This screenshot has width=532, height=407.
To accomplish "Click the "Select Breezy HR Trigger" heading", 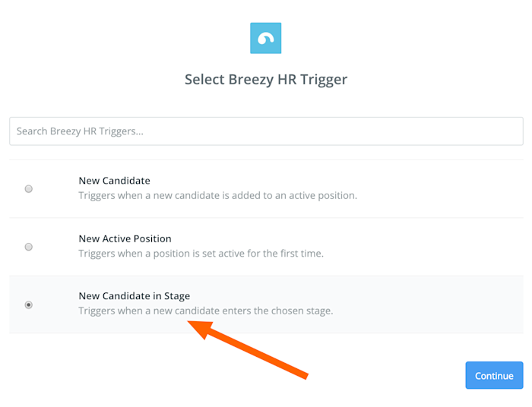I will coord(266,80).
